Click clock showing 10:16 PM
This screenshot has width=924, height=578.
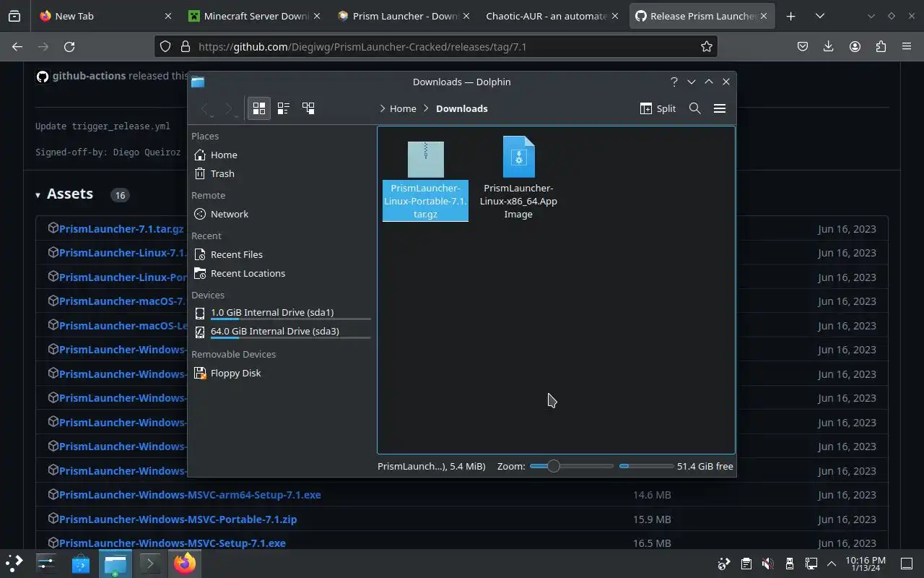coord(865,564)
